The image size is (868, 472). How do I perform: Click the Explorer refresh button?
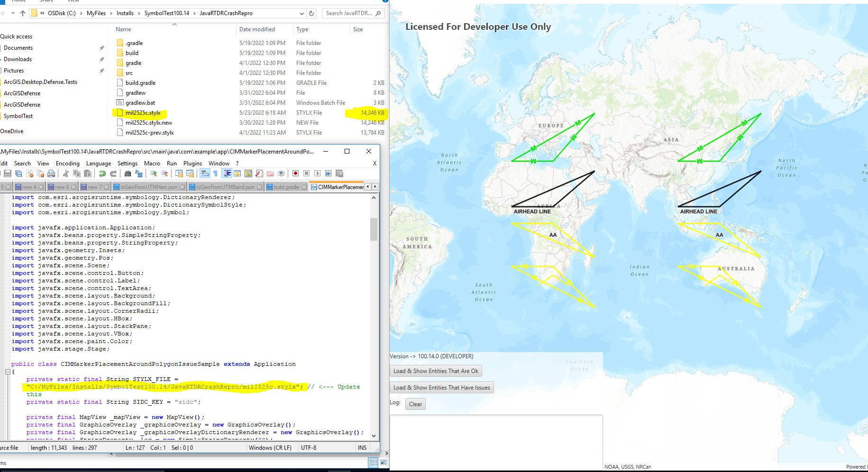(311, 13)
